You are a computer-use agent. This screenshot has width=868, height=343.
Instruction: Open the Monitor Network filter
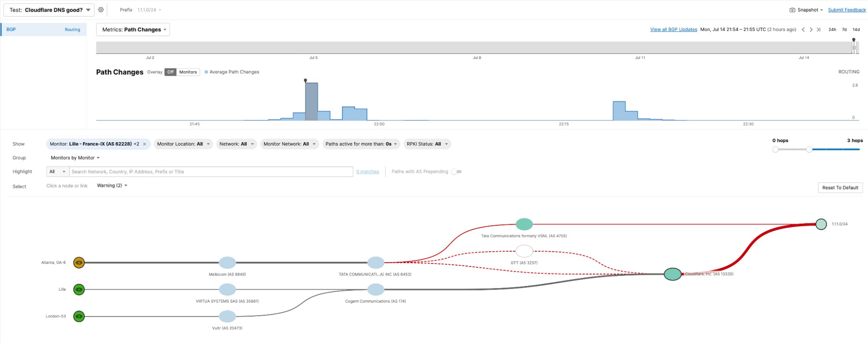pyautogui.click(x=290, y=144)
